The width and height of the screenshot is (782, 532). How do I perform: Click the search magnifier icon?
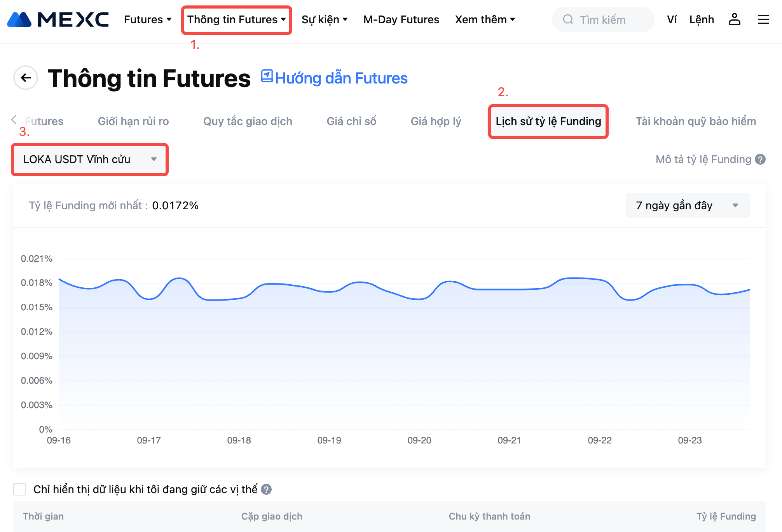pyautogui.click(x=568, y=19)
